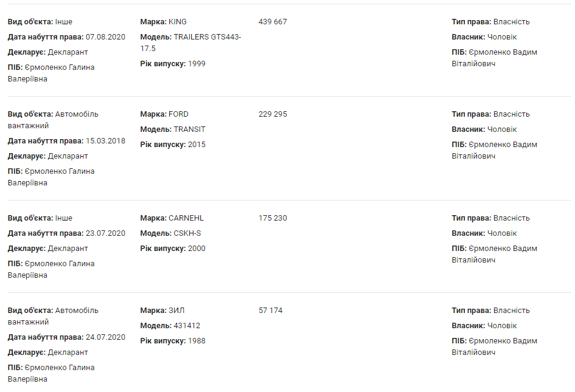Select the value 175 230
The width and height of the screenshot is (575, 392).
273,218
